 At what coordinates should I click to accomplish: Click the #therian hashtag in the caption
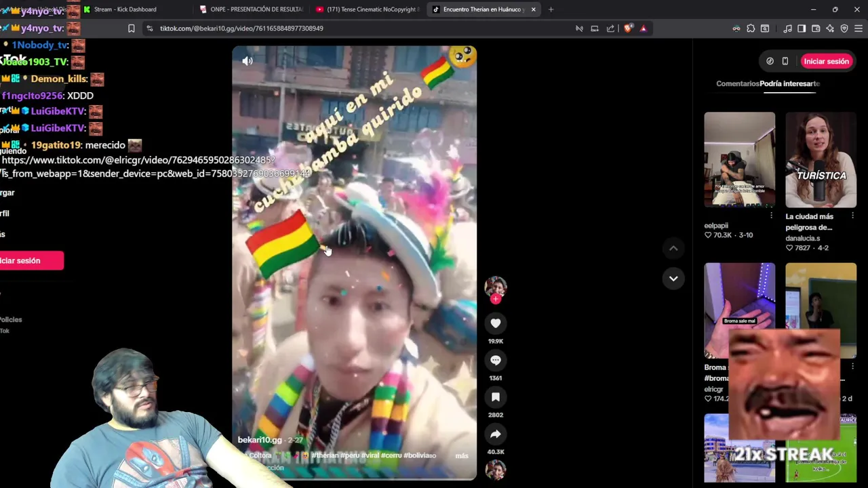(325, 455)
